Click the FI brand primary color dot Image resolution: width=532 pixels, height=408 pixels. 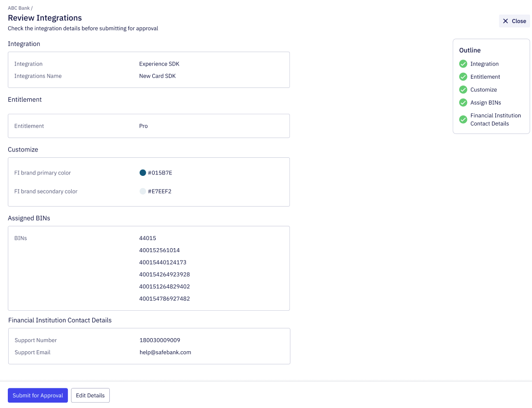142,172
